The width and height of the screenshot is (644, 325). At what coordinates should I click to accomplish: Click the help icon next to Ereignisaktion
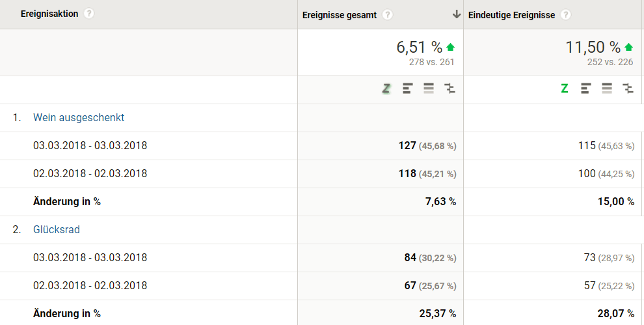(89, 14)
